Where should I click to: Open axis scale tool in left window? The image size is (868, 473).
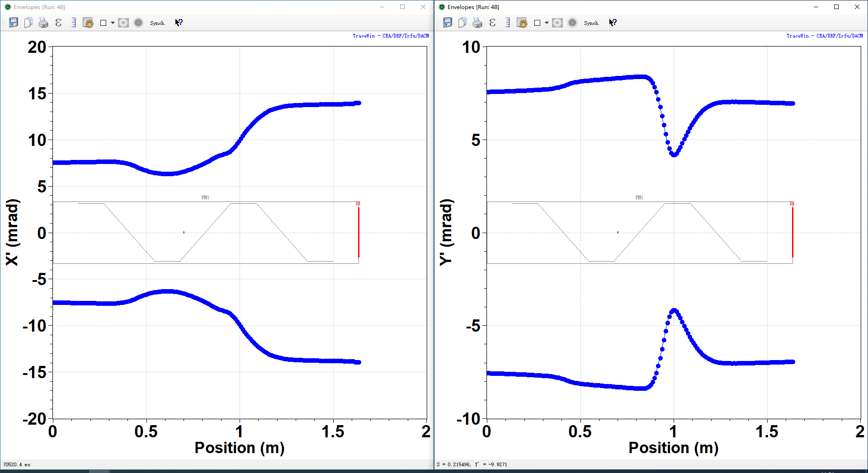click(x=73, y=23)
